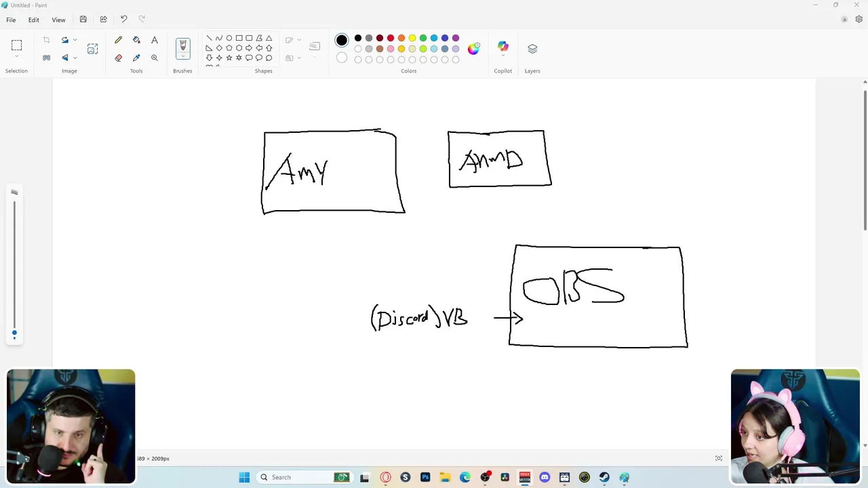Expand the Rotate options chevron
868x488 pixels.
pyautogui.click(x=75, y=40)
